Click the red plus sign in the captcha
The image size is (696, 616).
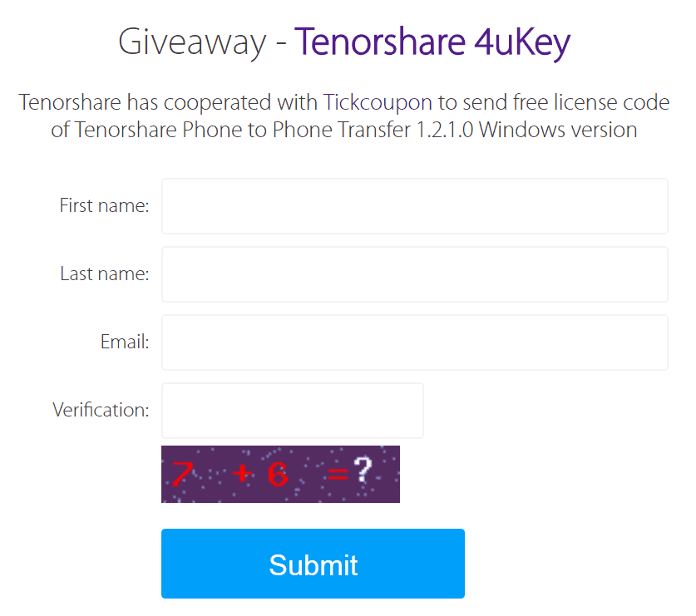pyautogui.click(x=241, y=475)
